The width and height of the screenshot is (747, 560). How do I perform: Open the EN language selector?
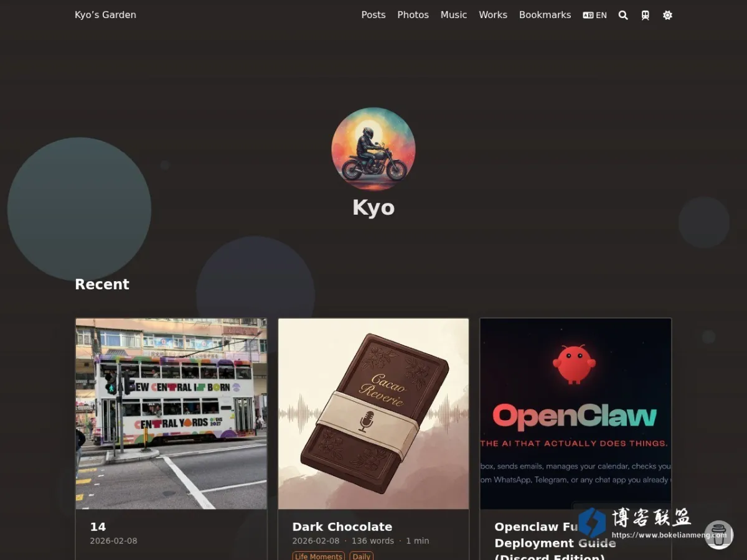click(594, 15)
